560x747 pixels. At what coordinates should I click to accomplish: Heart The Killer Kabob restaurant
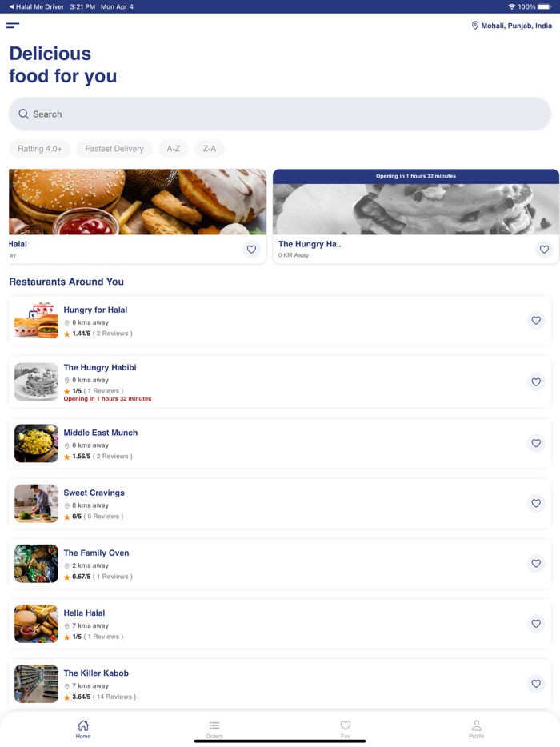click(536, 684)
